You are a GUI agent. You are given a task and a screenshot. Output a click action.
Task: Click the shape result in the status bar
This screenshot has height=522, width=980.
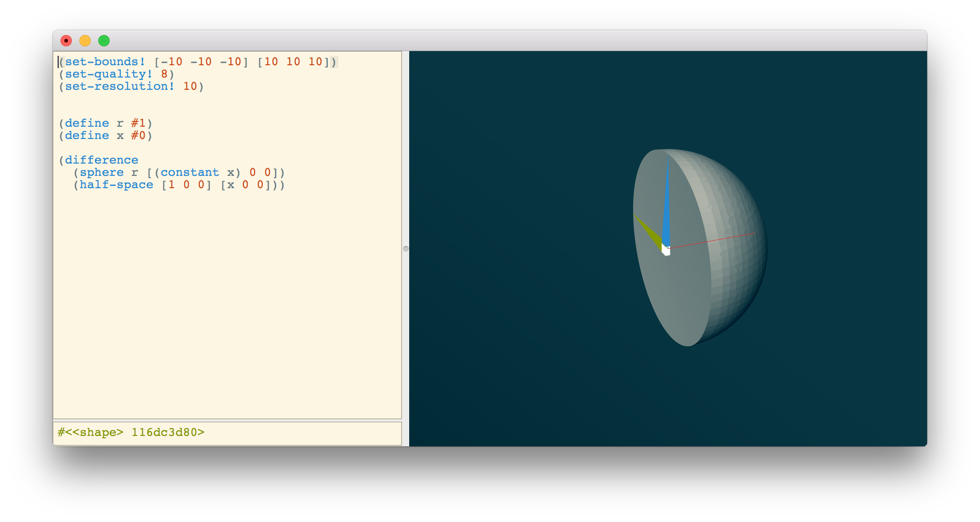(130, 432)
